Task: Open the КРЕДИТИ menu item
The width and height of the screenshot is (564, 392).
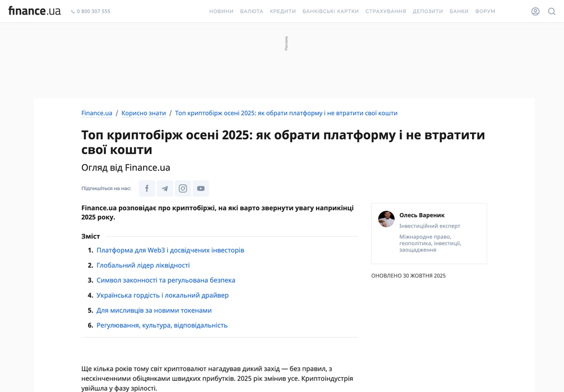Action: point(283,12)
